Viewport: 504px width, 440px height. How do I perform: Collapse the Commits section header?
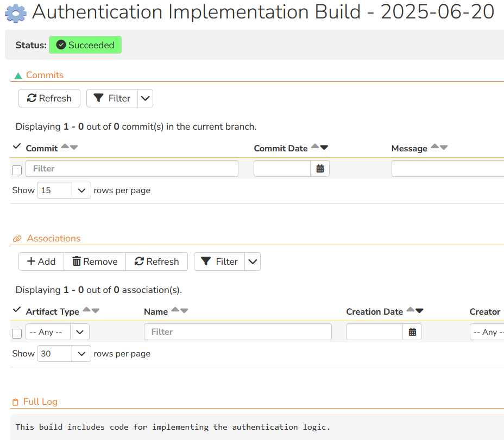(x=45, y=75)
